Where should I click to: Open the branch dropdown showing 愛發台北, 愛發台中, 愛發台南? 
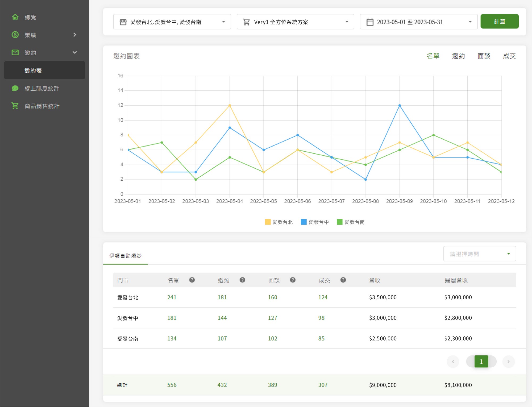pos(172,22)
